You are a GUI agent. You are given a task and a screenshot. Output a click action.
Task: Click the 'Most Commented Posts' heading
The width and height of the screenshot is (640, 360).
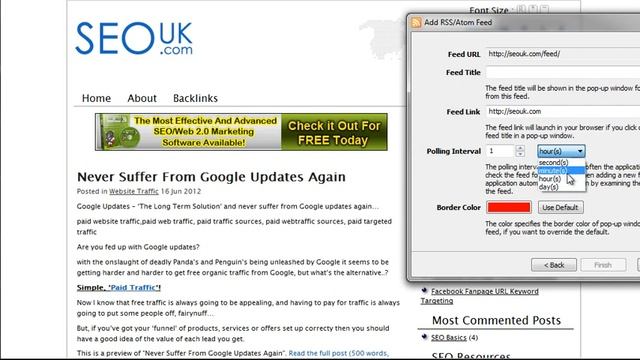496,320
